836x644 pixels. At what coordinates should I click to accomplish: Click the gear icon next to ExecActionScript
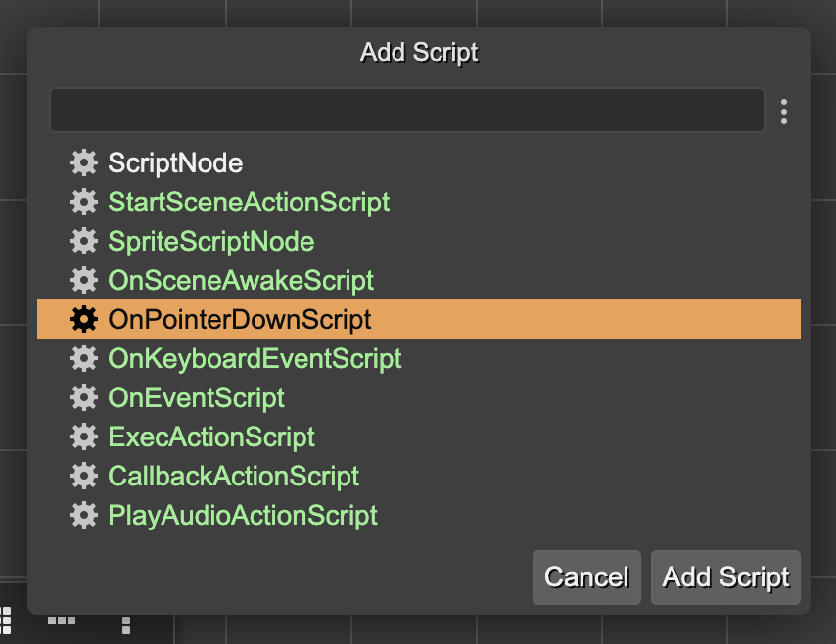(84, 437)
